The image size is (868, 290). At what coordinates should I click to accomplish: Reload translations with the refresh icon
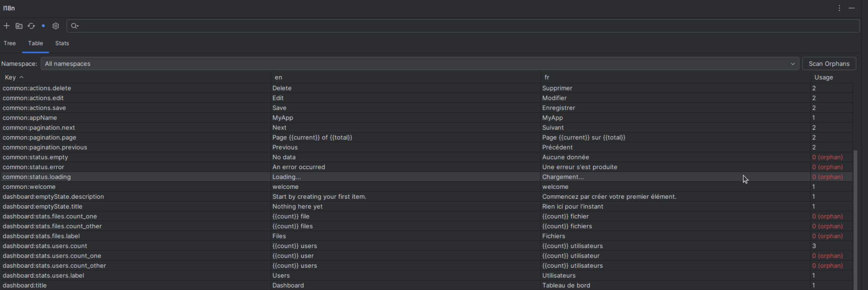31,26
